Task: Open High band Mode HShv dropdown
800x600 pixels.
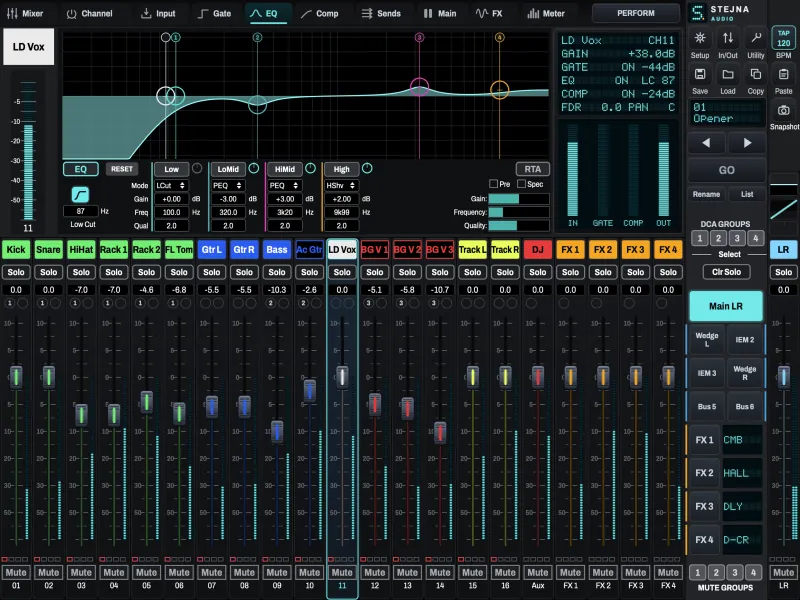Action: [x=341, y=186]
